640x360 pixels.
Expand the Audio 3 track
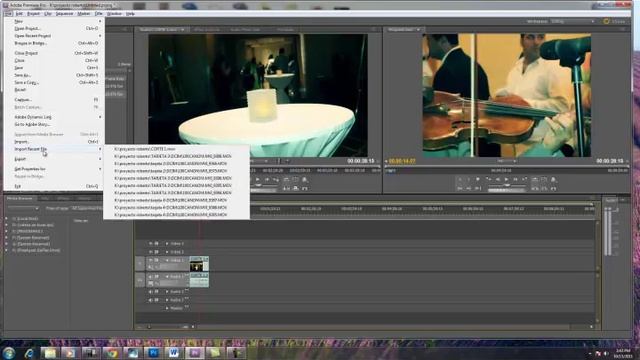167,300
